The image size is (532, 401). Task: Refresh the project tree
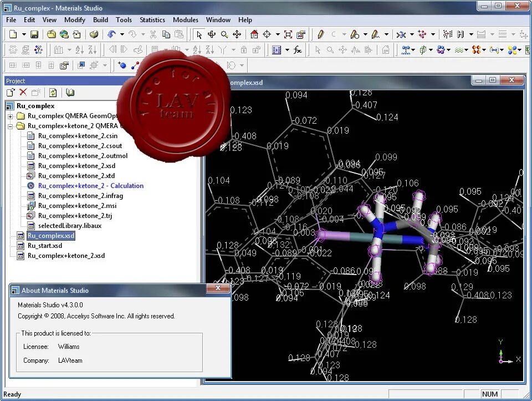pos(53,93)
